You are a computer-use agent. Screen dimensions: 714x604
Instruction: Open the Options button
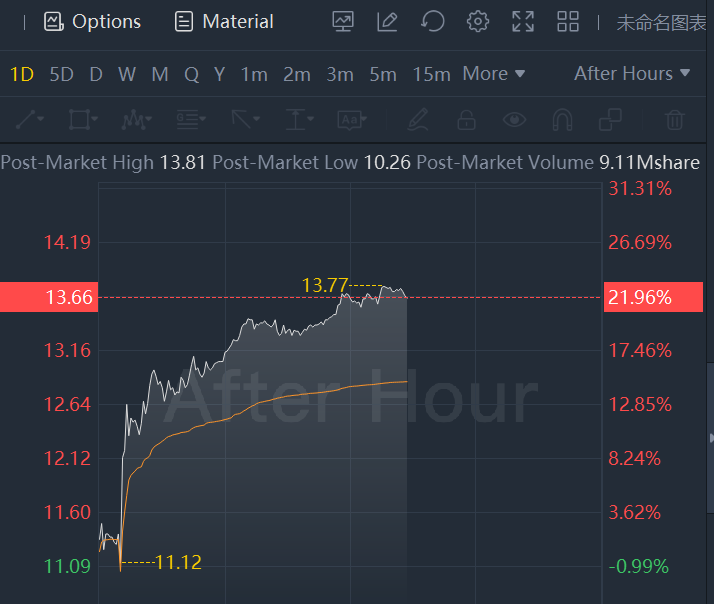tap(93, 21)
